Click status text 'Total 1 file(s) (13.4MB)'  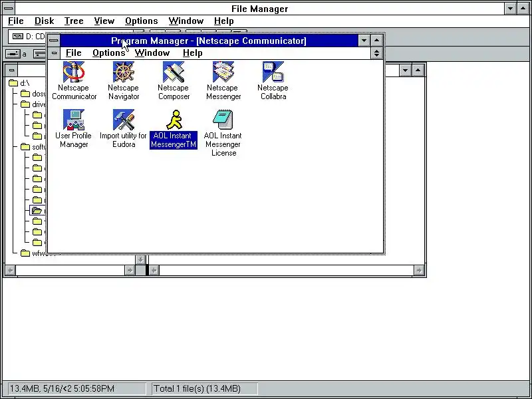click(197, 388)
